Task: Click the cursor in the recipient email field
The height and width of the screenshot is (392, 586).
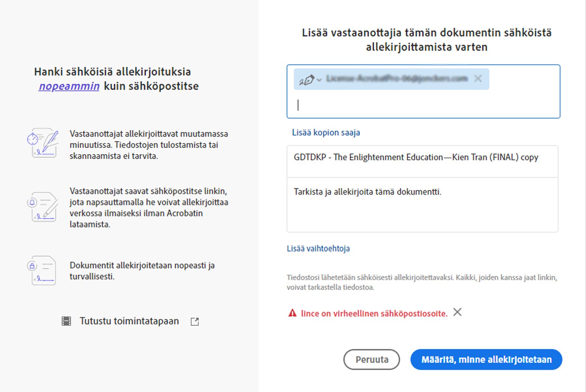Action: (x=299, y=105)
